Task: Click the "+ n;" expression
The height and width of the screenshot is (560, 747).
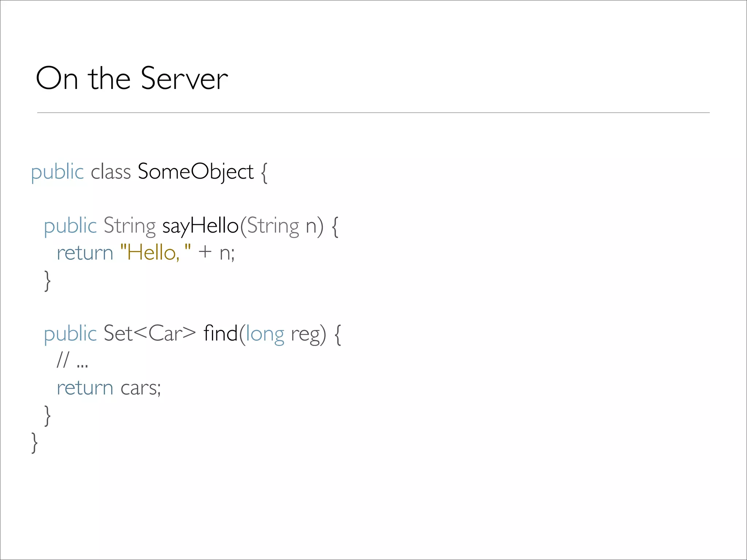Action: click(x=216, y=252)
